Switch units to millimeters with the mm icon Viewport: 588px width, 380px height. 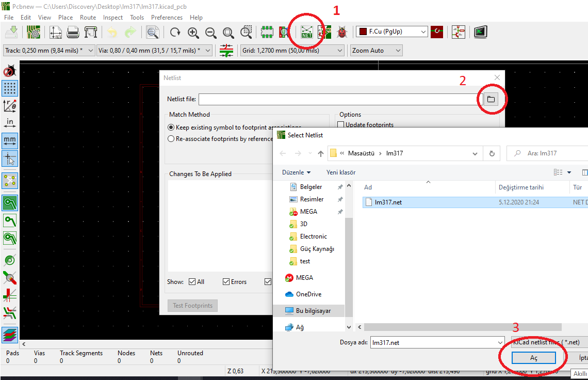pos(10,140)
